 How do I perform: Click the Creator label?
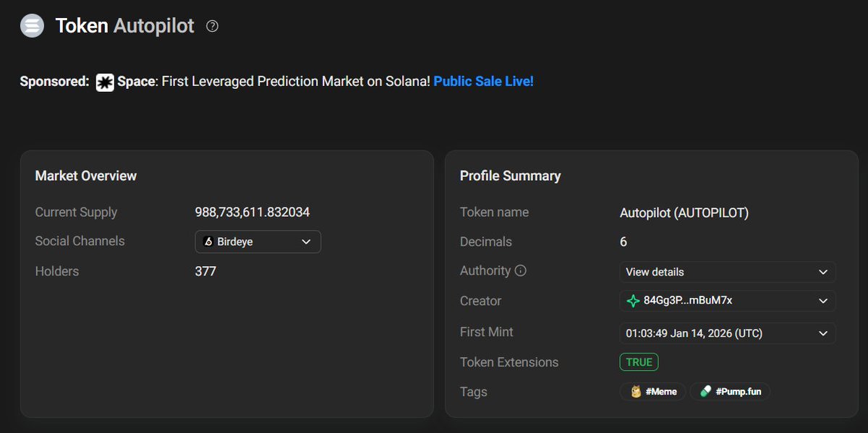(x=480, y=301)
